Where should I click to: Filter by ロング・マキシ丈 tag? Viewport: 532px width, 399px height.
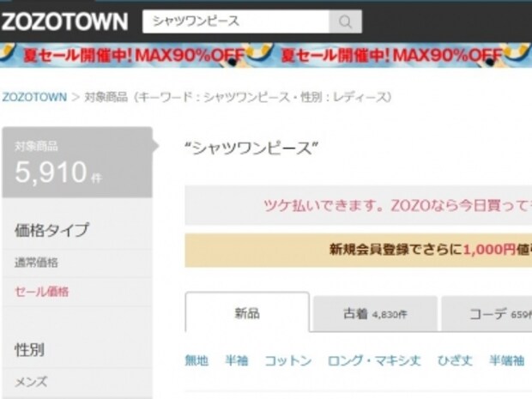pyautogui.click(x=374, y=360)
